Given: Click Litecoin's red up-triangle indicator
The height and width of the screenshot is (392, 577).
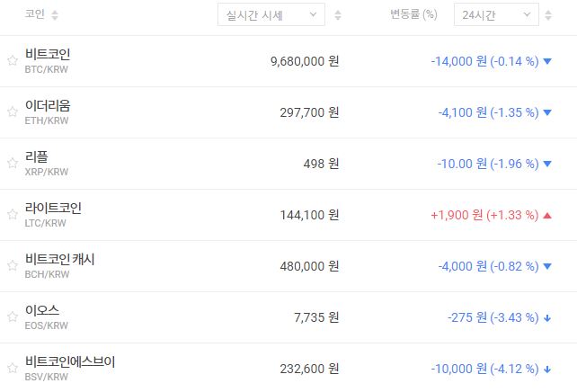Looking at the screenshot, I should (547, 215).
